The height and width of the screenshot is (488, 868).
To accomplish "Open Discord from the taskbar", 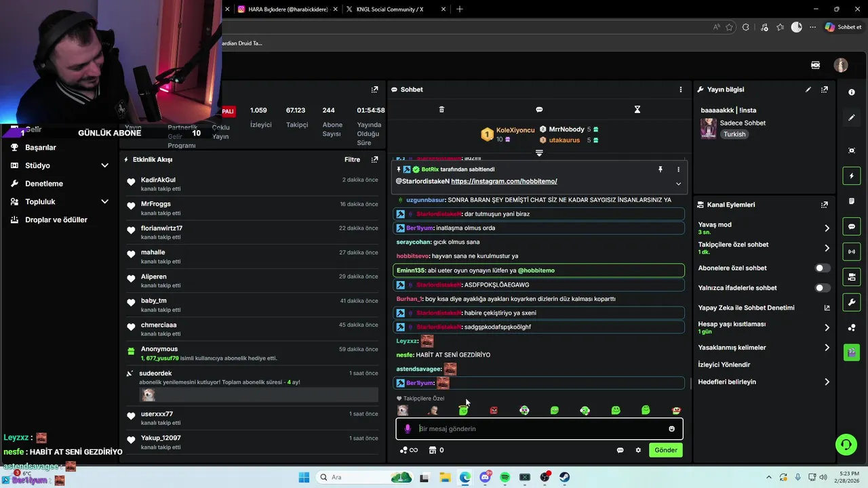I will click(485, 477).
